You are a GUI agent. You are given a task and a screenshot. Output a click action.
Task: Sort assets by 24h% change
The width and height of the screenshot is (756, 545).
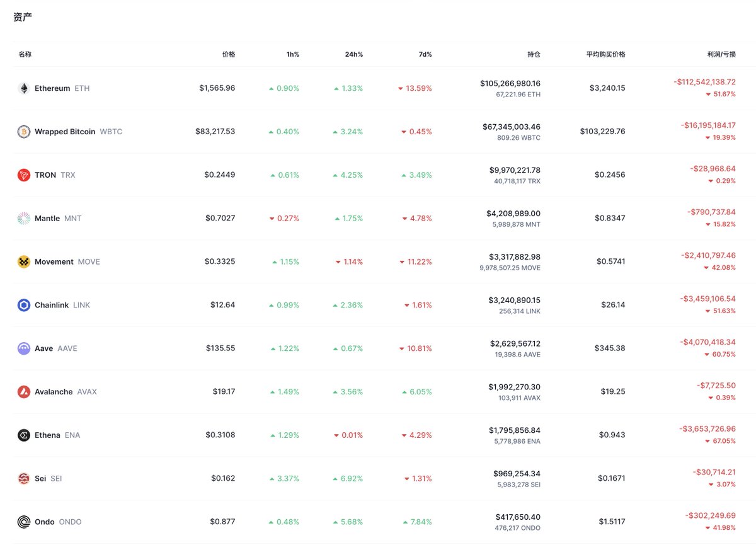[x=353, y=54]
